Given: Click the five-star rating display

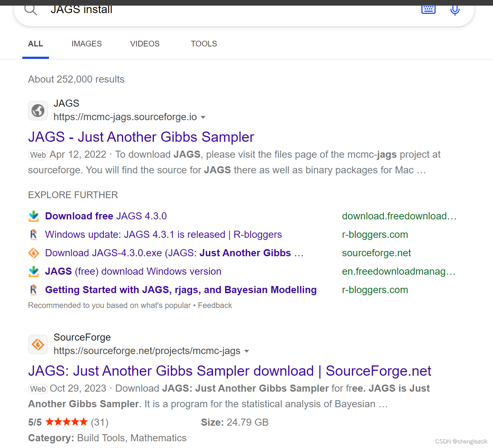Looking at the screenshot, I should [x=66, y=422].
